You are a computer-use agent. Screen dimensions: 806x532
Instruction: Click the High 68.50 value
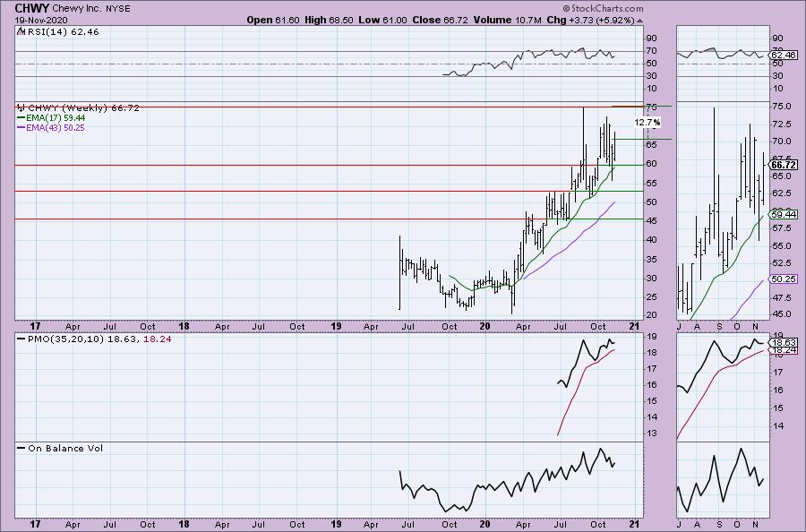tap(329, 20)
